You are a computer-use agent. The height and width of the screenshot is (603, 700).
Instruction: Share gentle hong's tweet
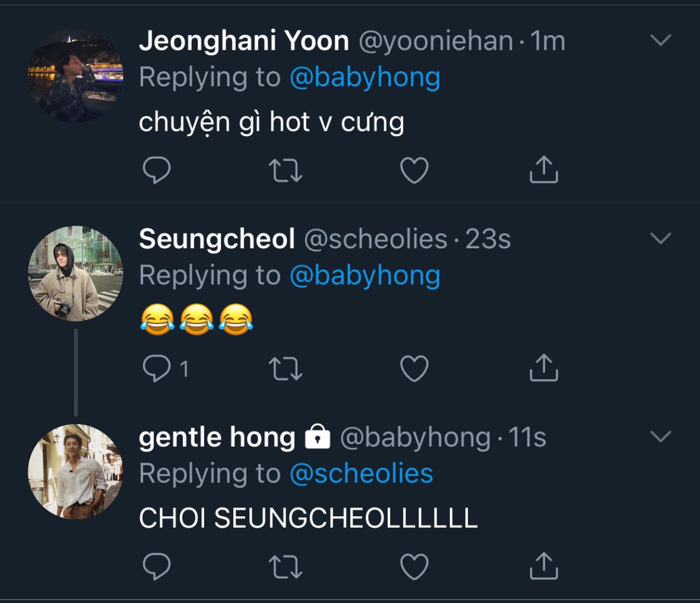(x=543, y=566)
